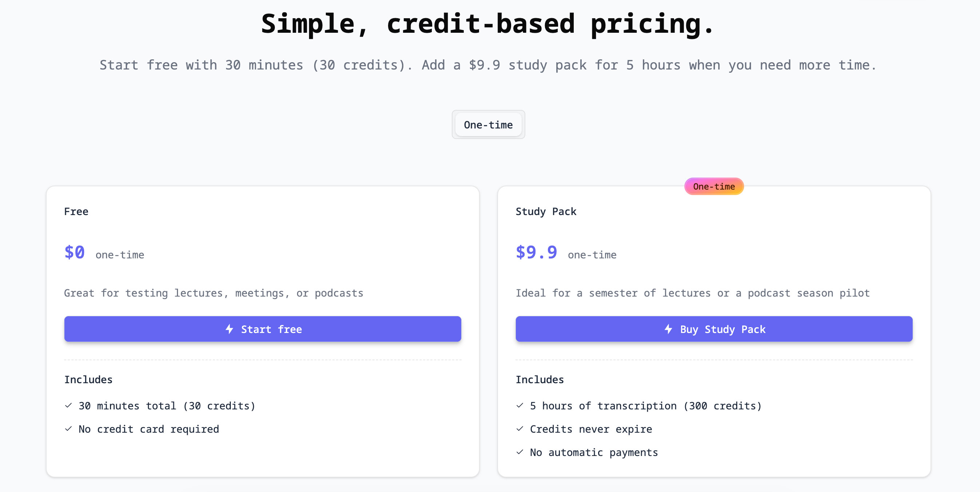This screenshot has width=980, height=492.
Task: Click the checkmark beside No automatic payments
Action: point(520,452)
